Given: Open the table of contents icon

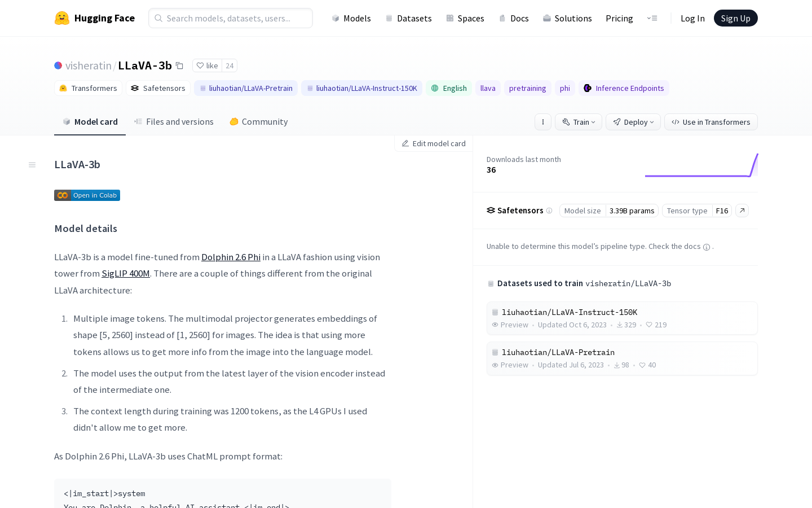Looking at the screenshot, I should click(x=32, y=165).
